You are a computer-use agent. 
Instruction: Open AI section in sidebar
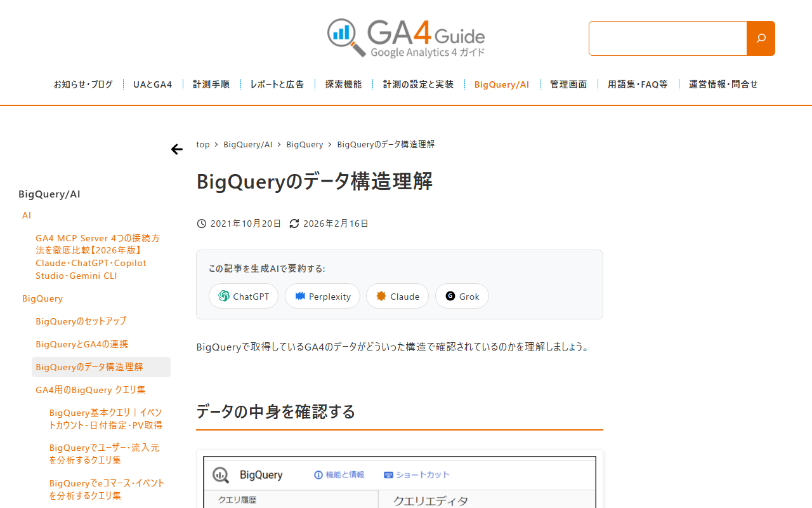27,216
